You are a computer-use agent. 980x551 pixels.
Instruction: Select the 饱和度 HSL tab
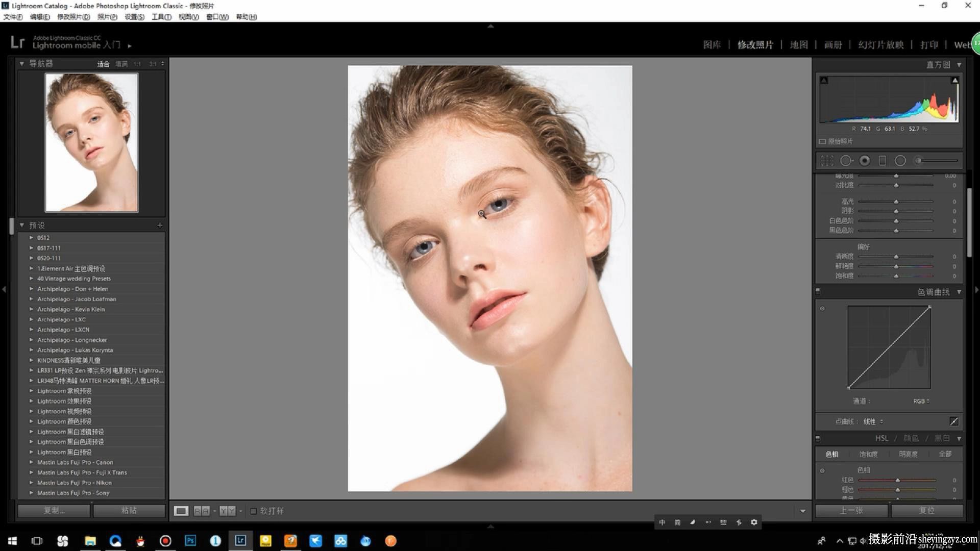pos(868,454)
